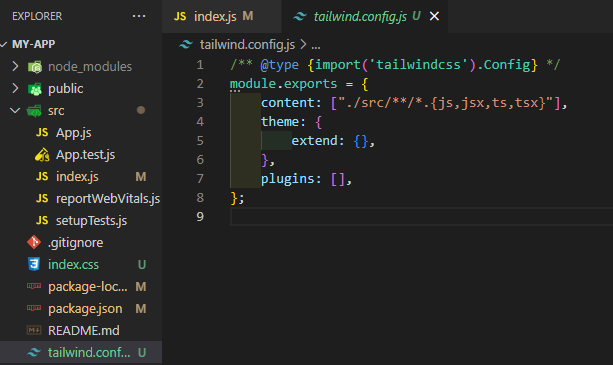Click the git icon of .gitignore
The height and width of the screenshot is (365, 613).
[x=34, y=242]
